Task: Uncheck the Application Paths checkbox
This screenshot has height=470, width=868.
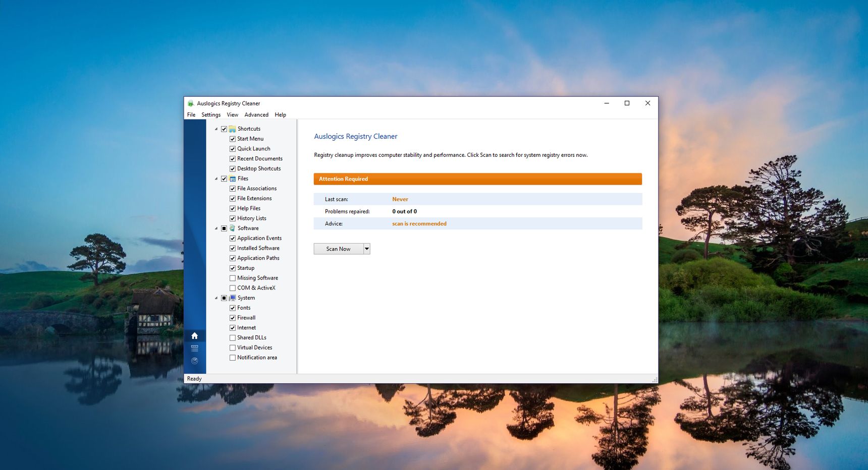Action: pyautogui.click(x=233, y=258)
